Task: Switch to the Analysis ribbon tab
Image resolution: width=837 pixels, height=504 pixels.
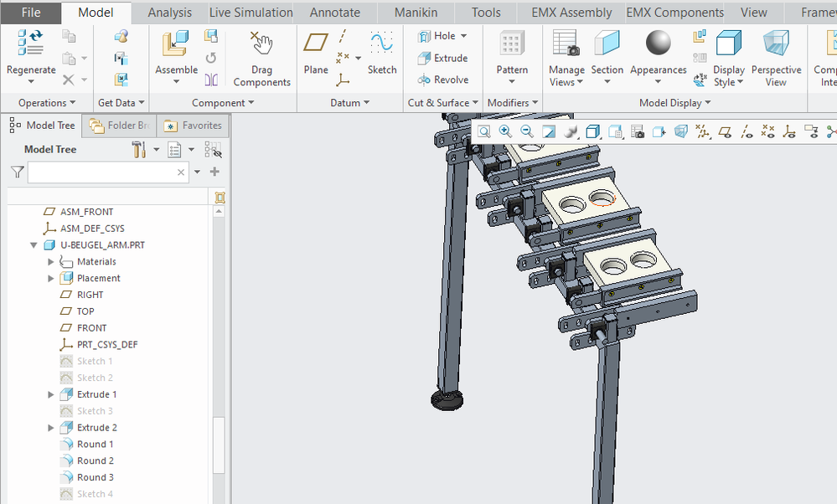Action: click(x=169, y=13)
